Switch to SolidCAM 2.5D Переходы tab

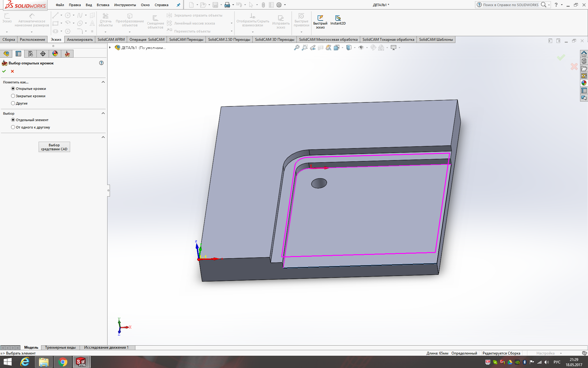click(x=229, y=40)
